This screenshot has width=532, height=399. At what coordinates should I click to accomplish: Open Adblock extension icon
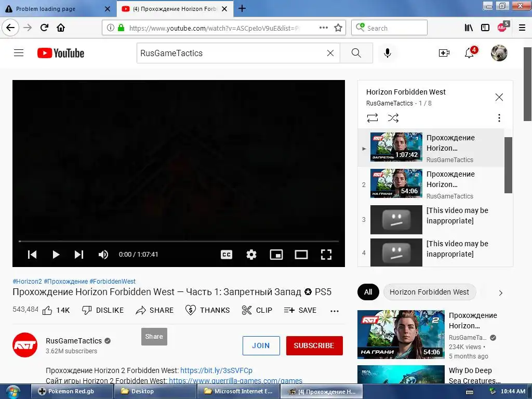coord(503,26)
